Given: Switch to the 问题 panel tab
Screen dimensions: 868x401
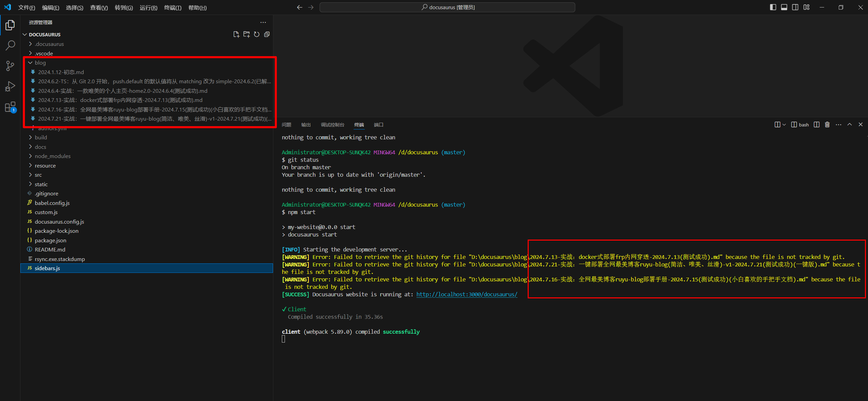Looking at the screenshot, I should pyautogui.click(x=287, y=125).
